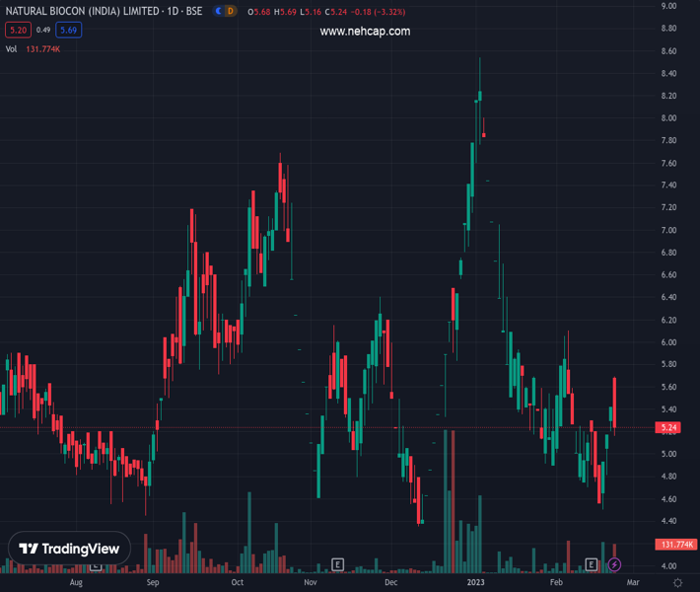Click the blue 5.69 buy price button

click(x=68, y=31)
